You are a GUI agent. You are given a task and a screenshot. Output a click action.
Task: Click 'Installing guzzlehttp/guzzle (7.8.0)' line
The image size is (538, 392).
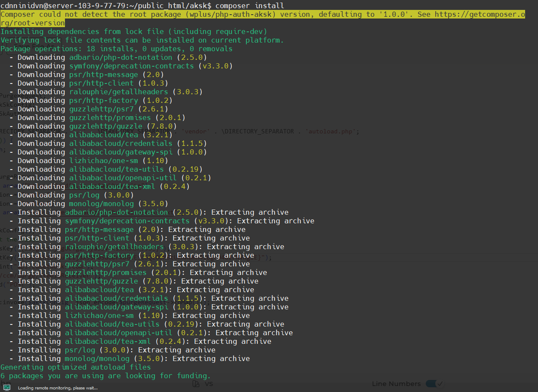[x=138, y=281]
